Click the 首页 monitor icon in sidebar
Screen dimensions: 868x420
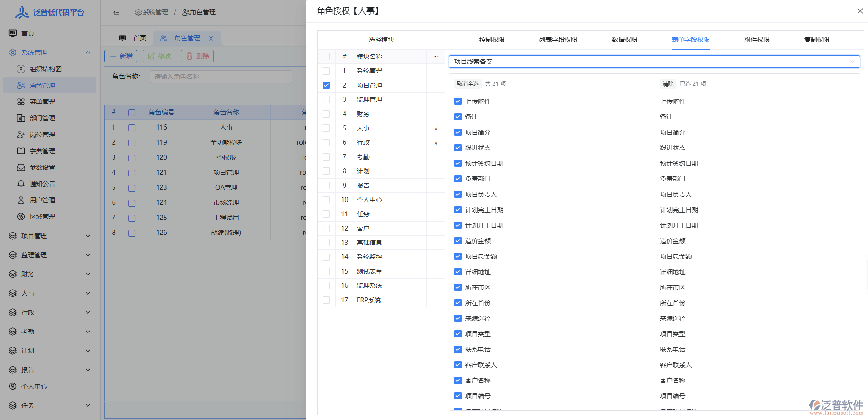click(13, 33)
